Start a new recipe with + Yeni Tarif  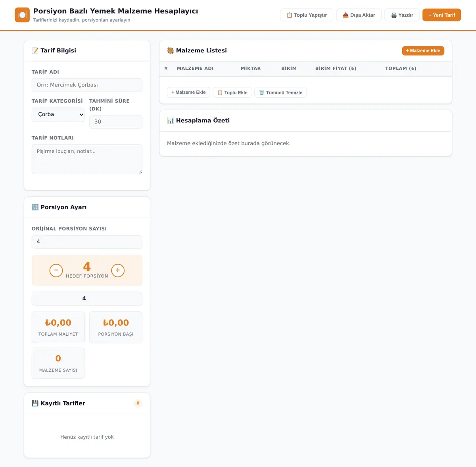tap(441, 15)
